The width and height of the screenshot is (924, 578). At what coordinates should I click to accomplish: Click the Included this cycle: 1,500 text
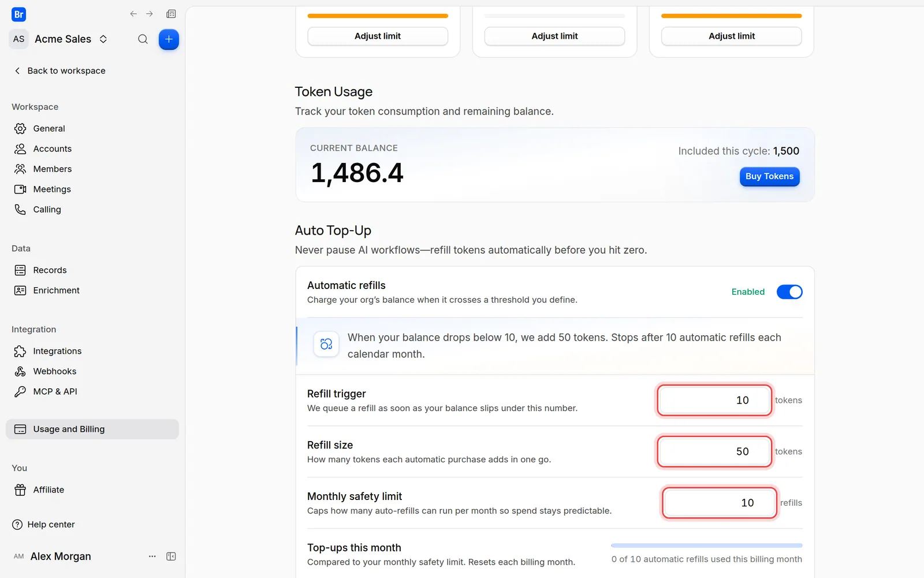(x=739, y=151)
